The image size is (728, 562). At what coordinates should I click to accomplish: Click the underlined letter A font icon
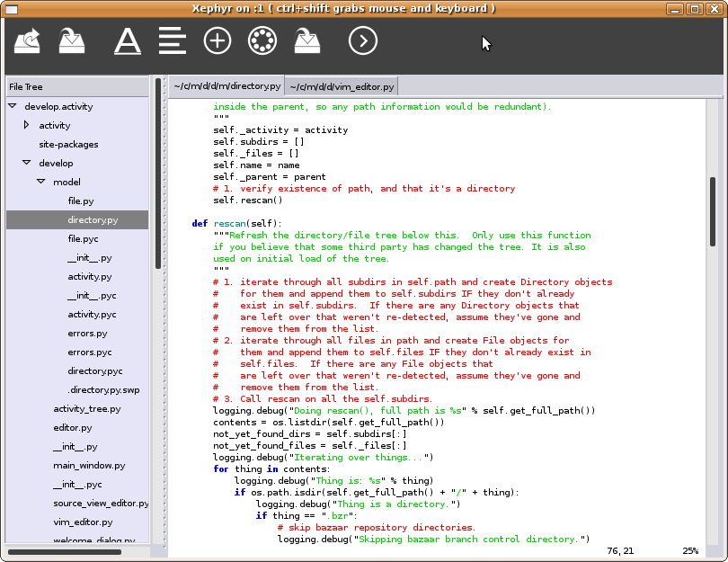128,40
